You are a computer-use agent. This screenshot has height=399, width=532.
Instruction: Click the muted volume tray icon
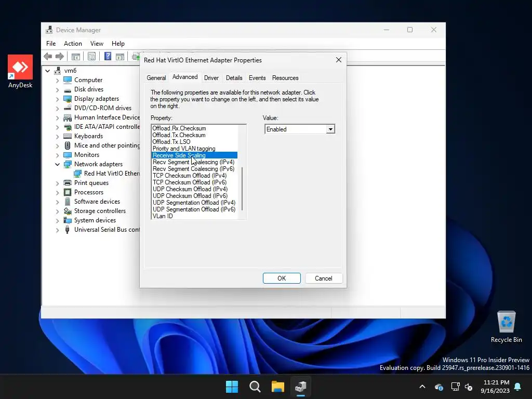click(x=469, y=387)
